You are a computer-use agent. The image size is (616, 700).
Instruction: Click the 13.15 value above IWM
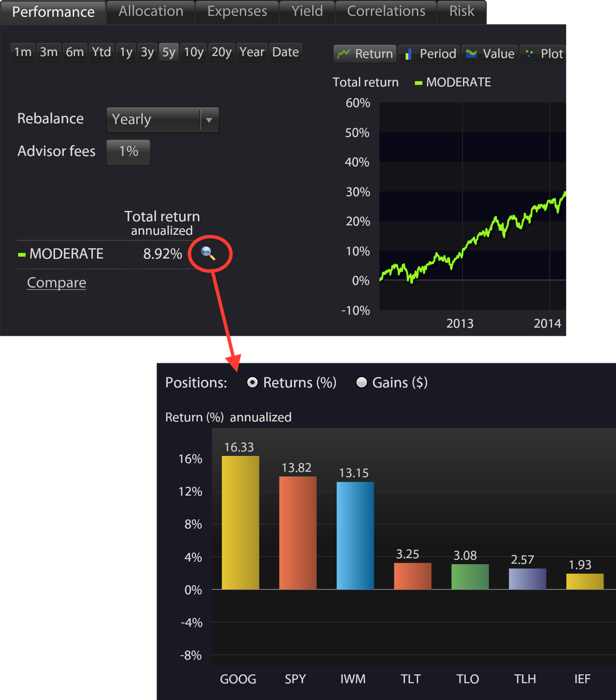click(x=354, y=473)
